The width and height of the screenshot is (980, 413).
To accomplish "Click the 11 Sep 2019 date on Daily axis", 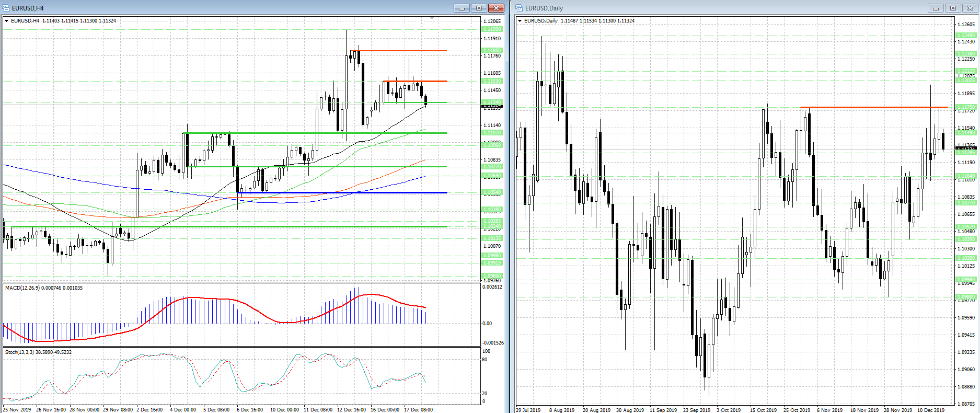I will 663,410.
